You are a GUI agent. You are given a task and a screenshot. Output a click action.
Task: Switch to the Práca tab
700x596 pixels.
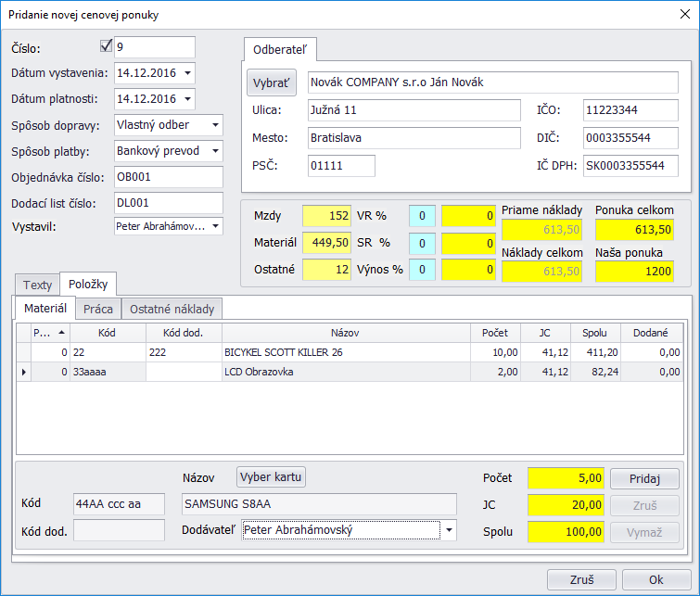(x=98, y=309)
